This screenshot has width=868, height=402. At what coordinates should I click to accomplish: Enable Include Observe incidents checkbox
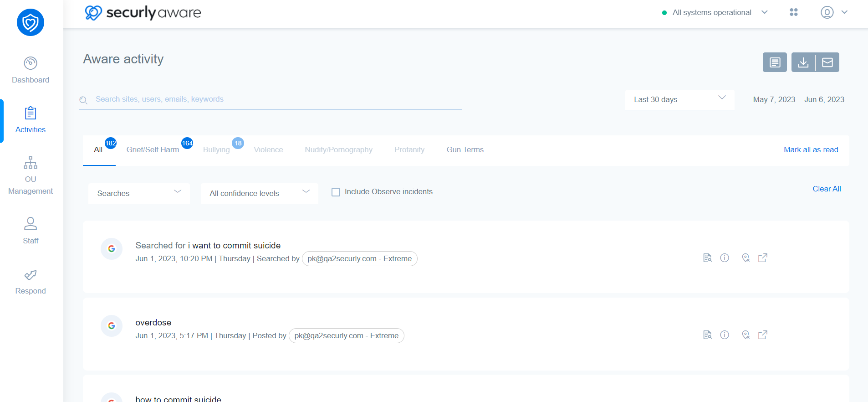[336, 192]
